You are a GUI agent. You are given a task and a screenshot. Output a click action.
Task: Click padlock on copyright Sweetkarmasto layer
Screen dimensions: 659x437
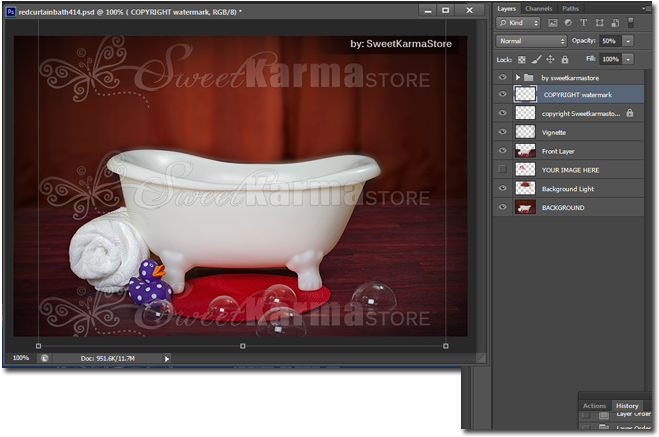point(630,113)
